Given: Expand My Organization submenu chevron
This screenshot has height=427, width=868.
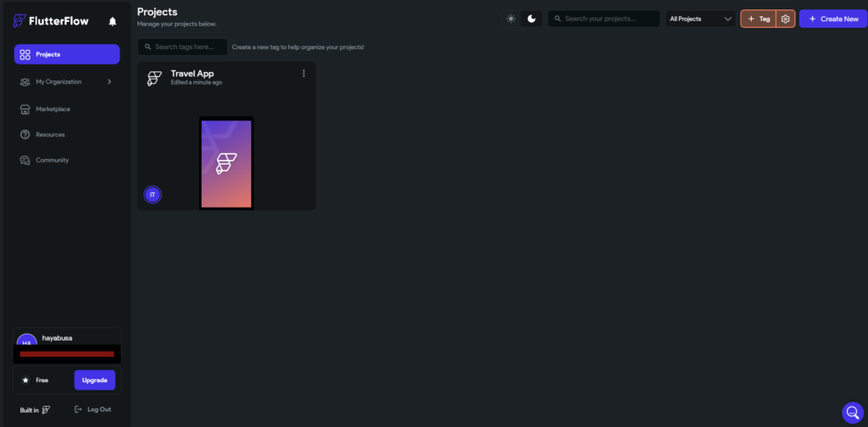Looking at the screenshot, I should pos(109,81).
